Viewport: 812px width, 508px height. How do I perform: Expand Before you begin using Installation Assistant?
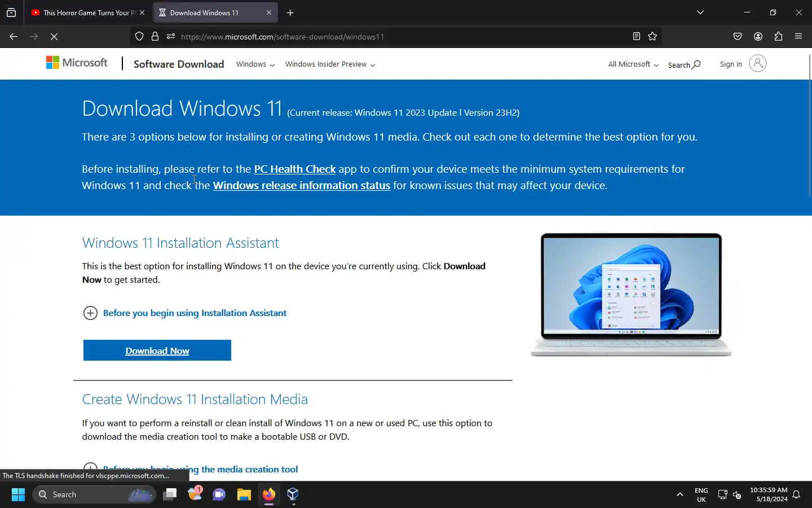(x=185, y=313)
